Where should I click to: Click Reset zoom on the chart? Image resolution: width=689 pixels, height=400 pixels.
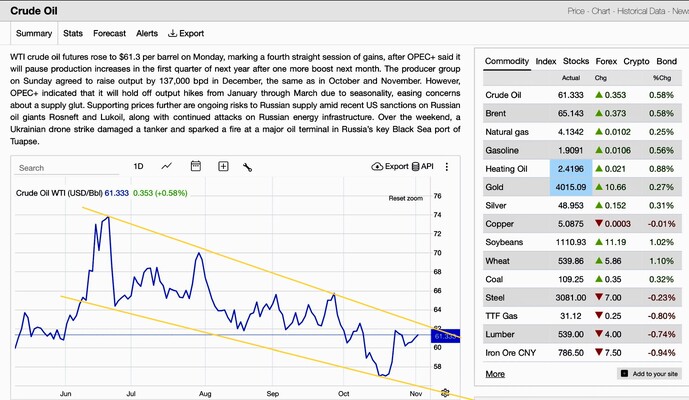coord(405,199)
